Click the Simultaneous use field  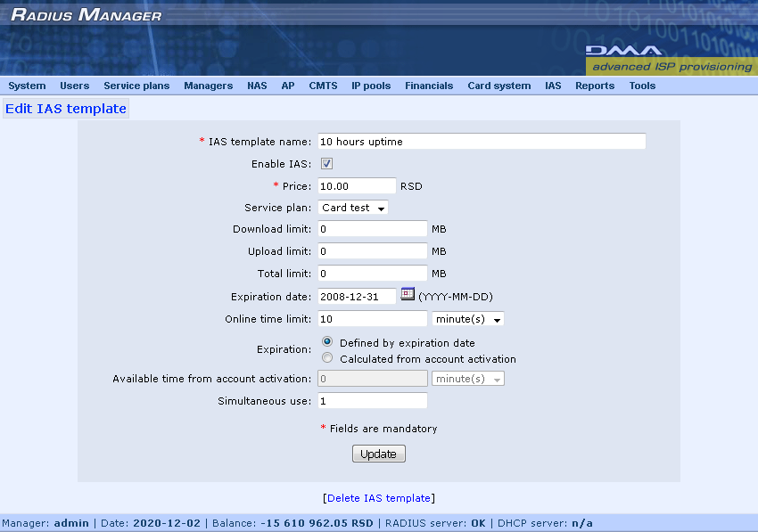point(372,401)
